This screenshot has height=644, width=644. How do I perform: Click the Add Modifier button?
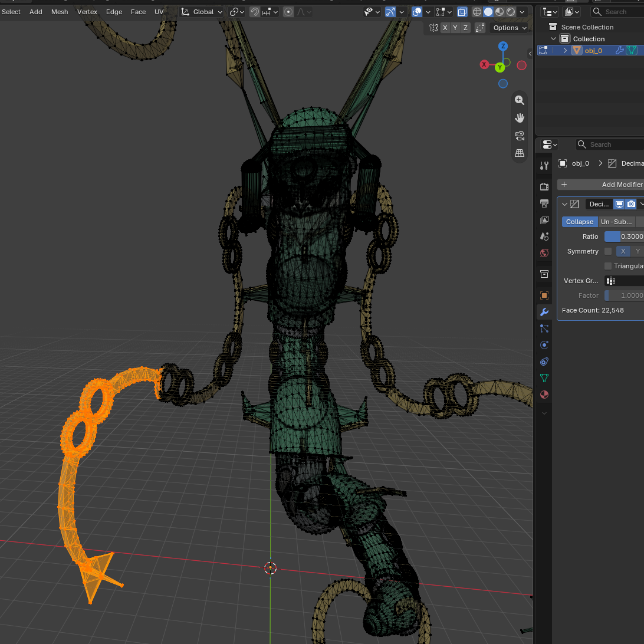pyautogui.click(x=600, y=185)
